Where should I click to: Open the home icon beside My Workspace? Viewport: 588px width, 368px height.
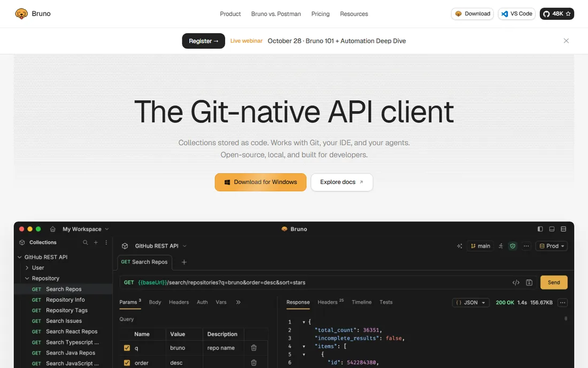pos(53,229)
